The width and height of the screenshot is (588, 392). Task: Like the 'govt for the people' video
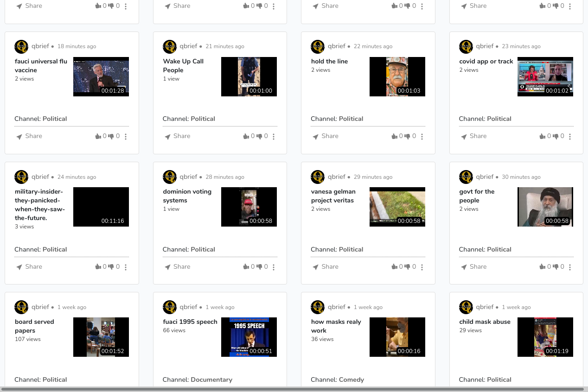(x=543, y=267)
